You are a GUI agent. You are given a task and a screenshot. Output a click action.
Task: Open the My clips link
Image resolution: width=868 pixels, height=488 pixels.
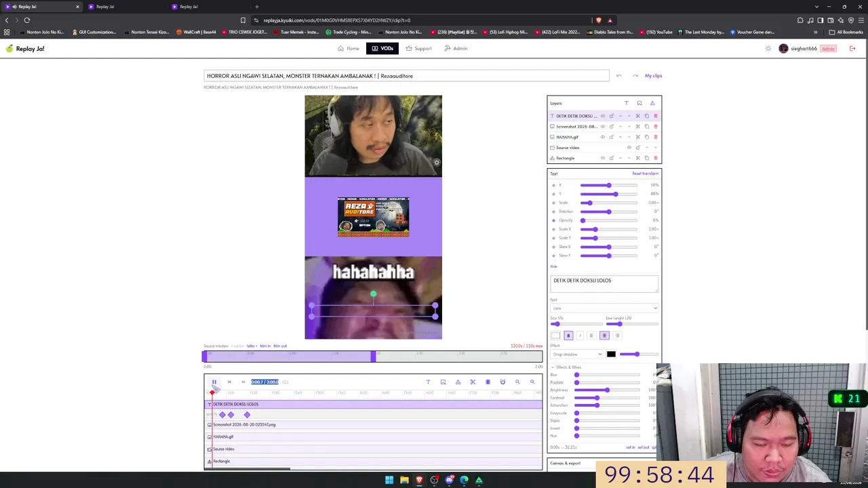point(653,76)
